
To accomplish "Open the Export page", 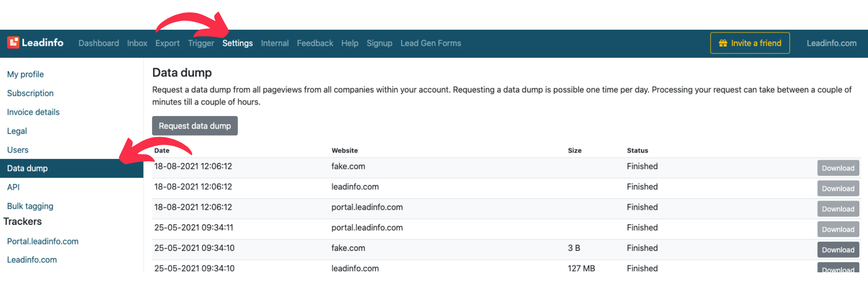I will [x=167, y=43].
